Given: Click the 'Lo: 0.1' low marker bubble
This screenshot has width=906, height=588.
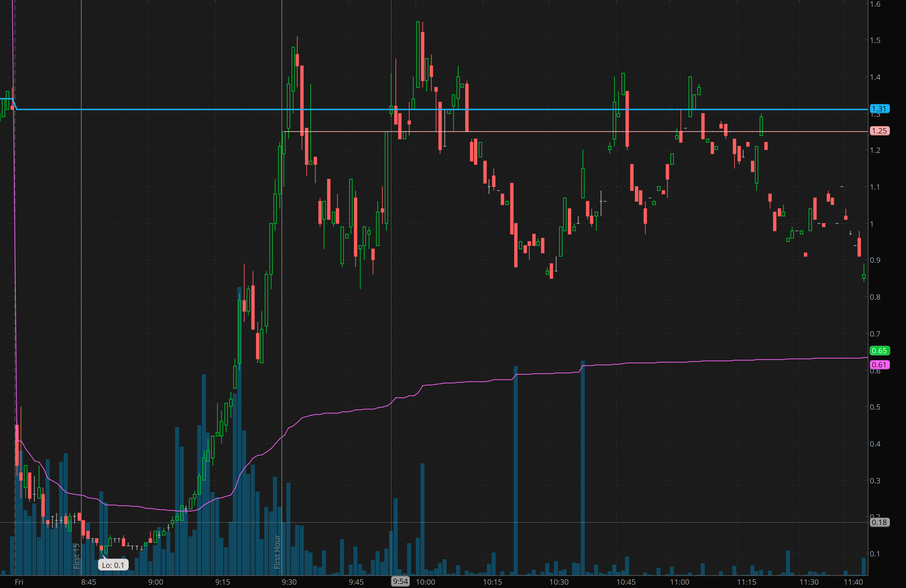Looking at the screenshot, I should tap(113, 565).
